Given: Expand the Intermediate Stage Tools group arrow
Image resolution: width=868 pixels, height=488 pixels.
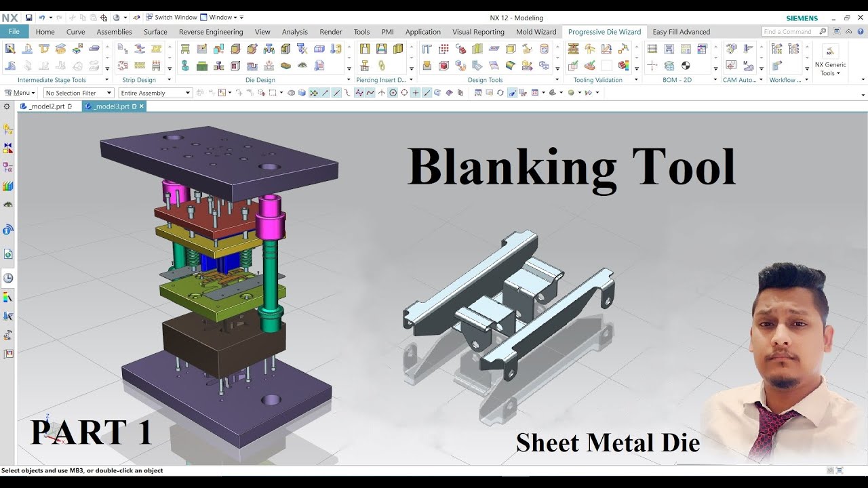Looking at the screenshot, I should click(x=107, y=80).
